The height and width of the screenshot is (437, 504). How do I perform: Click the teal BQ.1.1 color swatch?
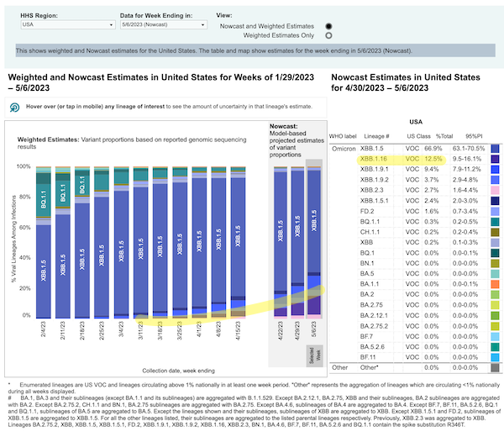495,222
